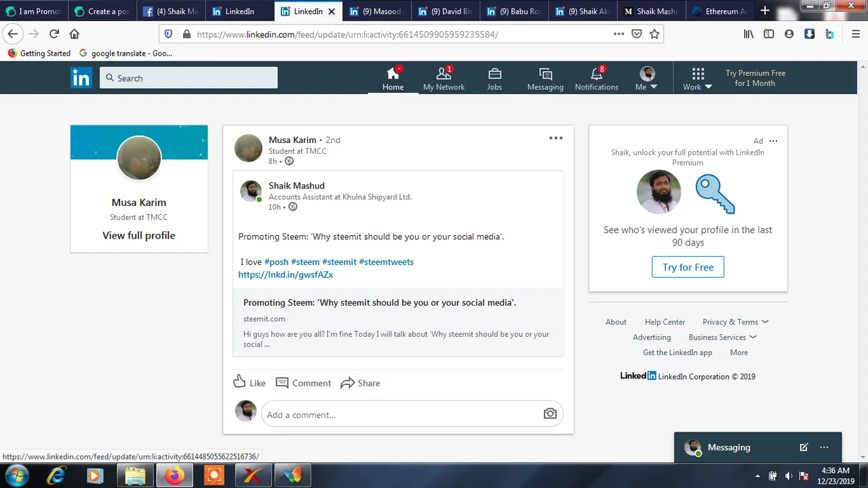This screenshot has width=868, height=488.
Task: Click the #steemit hashtag
Action: point(339,262)
